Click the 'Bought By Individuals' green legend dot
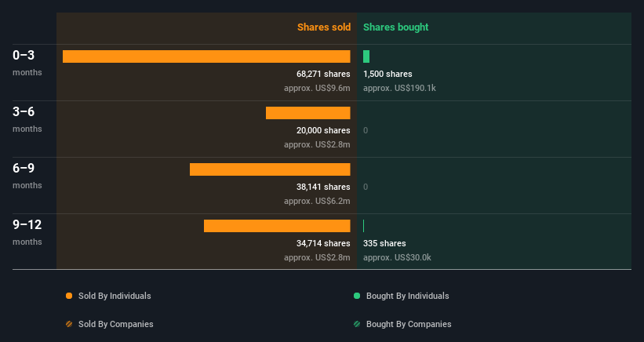 357,296
